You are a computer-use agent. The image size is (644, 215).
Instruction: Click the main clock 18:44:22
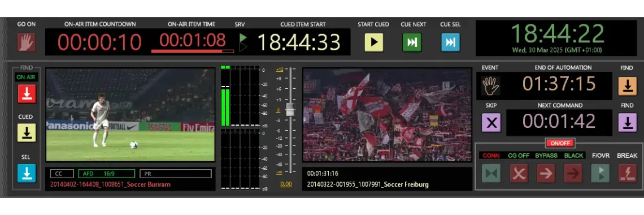tap(558, 34)
